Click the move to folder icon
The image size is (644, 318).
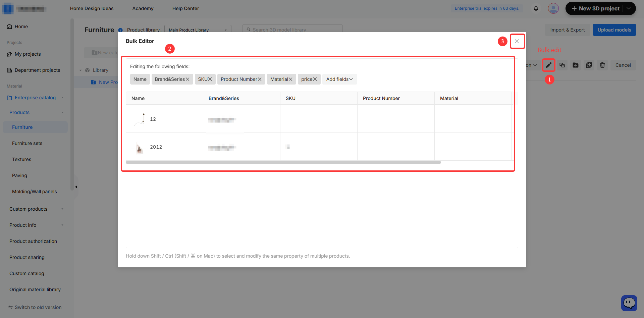(576, 65)
